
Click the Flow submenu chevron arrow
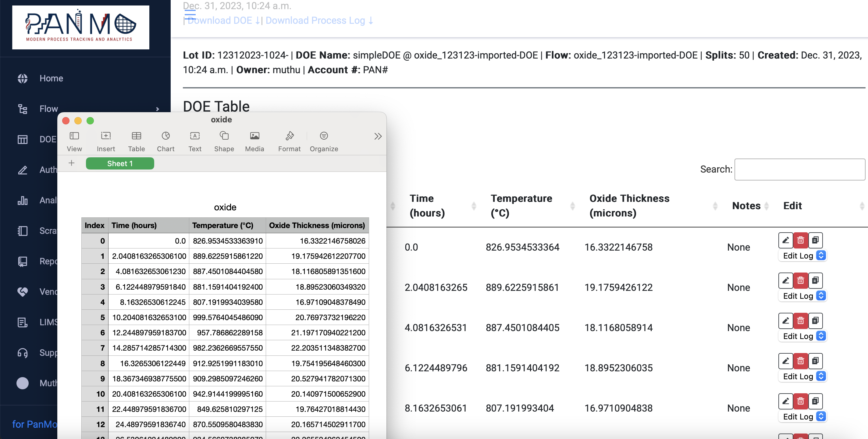157,109
